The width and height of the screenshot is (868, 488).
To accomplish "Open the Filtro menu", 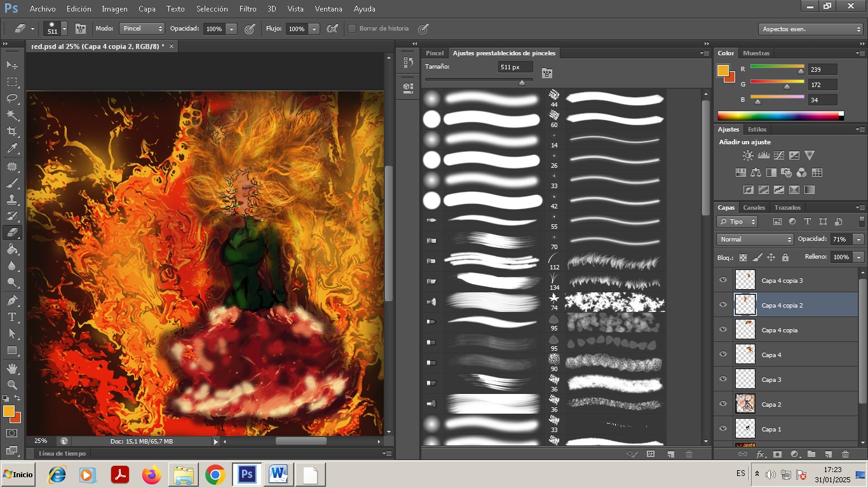I will (248, 9).
